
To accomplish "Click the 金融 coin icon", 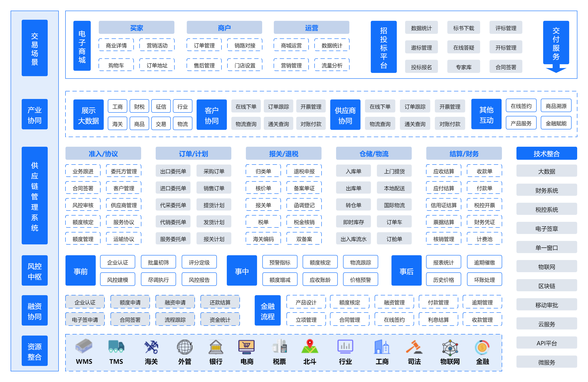I will point(482,347).
